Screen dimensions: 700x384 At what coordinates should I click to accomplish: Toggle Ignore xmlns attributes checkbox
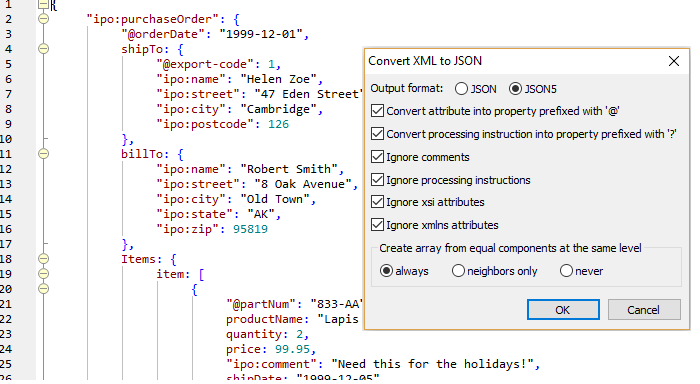(377, 225)
